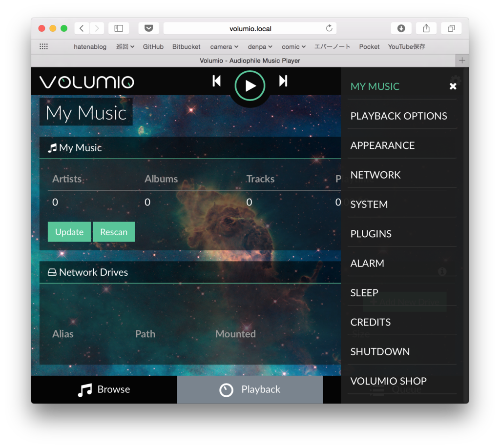500x448 pixels.
Task: Click the Albums column label
Action: [x=161, y=179]
